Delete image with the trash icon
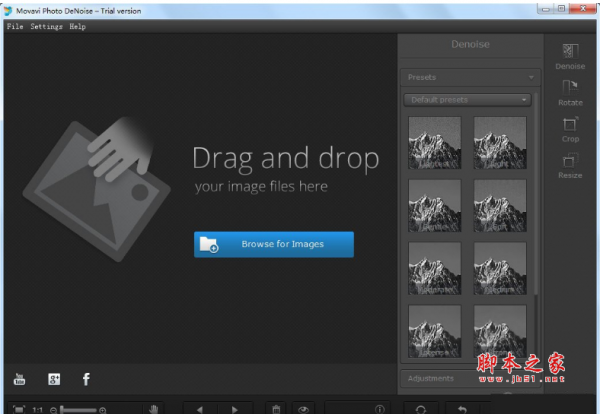 276,409
